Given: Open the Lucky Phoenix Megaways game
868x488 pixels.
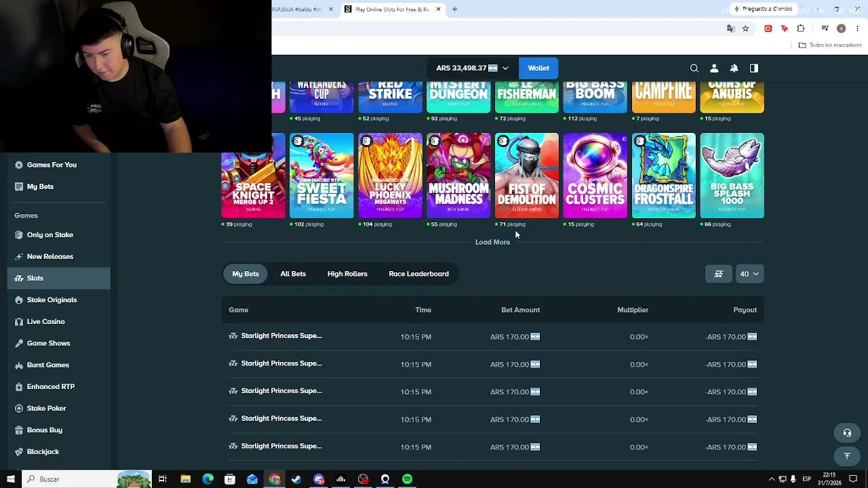Looking at the screenshot, I should pyautogui.click(x=390, y=176).
